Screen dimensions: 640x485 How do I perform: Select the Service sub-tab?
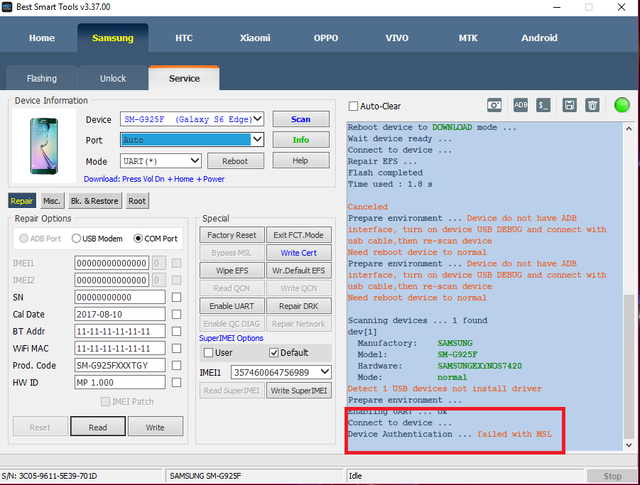[184, 78]
